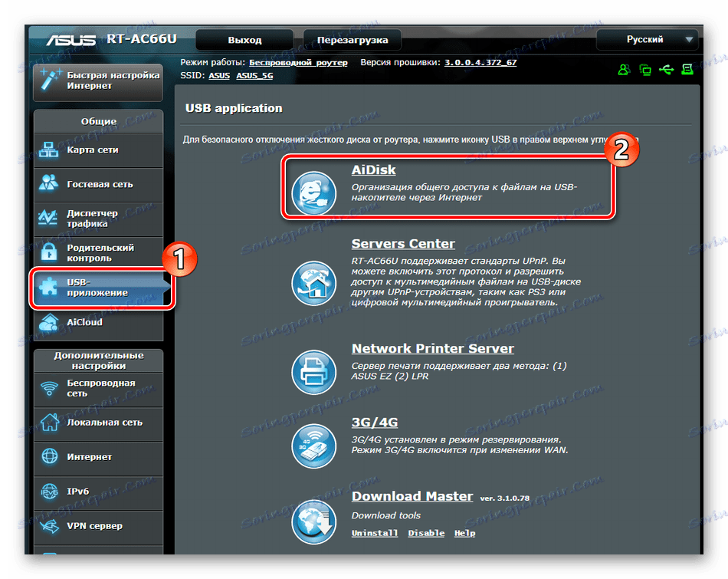Click the Общие section header

(98, 121)
